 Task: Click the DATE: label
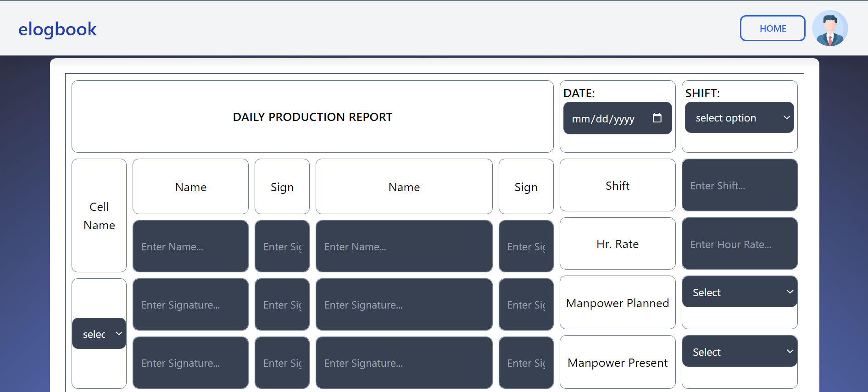click(x=579, y=93)
